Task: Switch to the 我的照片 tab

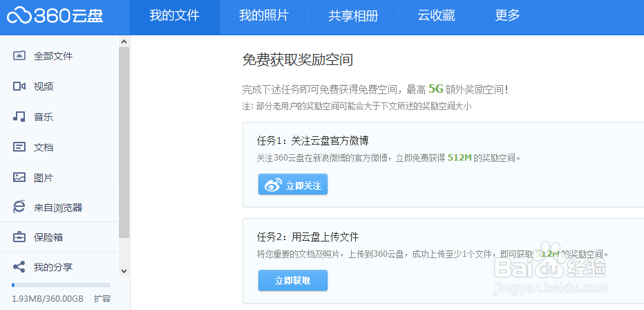Action: (x=264, y=16)
